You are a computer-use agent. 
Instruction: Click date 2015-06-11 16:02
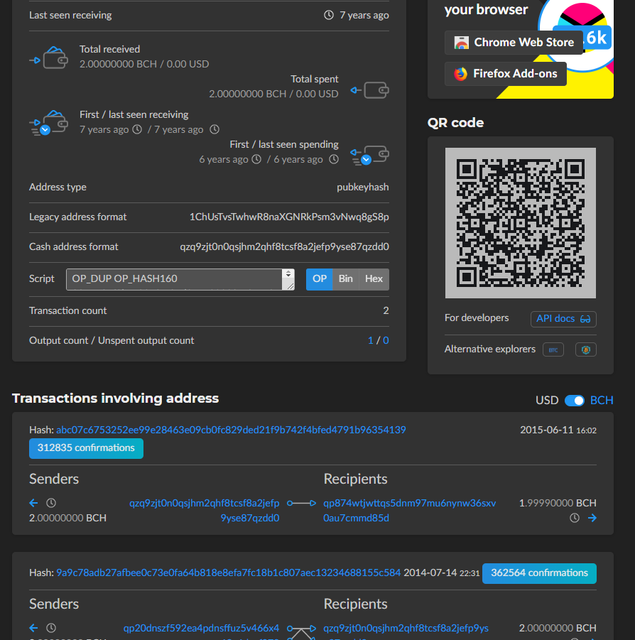558,430
